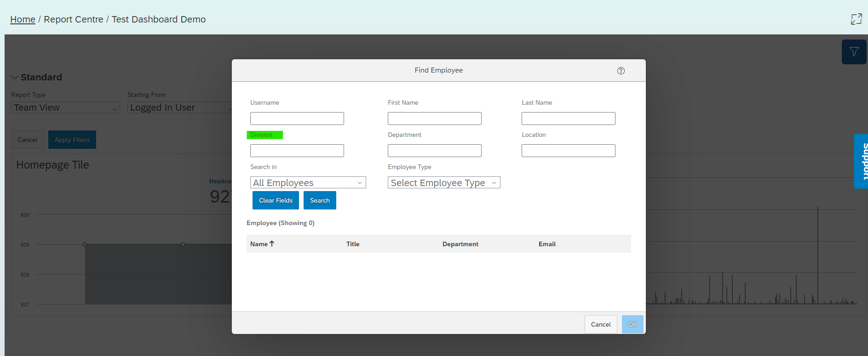Click the Find Employee dialog title
This screenshot has height=356, width=868.
tap(439, 70)
